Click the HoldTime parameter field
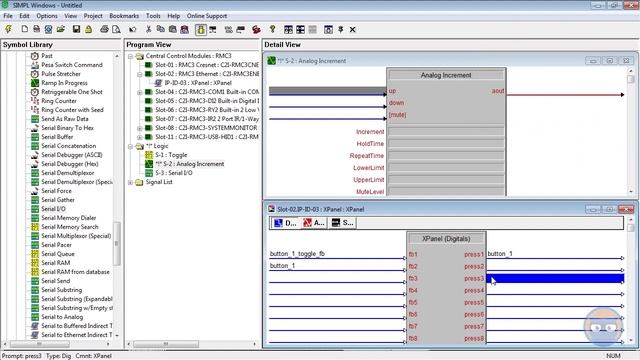Viewport: 640px width, 360px height. pos(446,143)
